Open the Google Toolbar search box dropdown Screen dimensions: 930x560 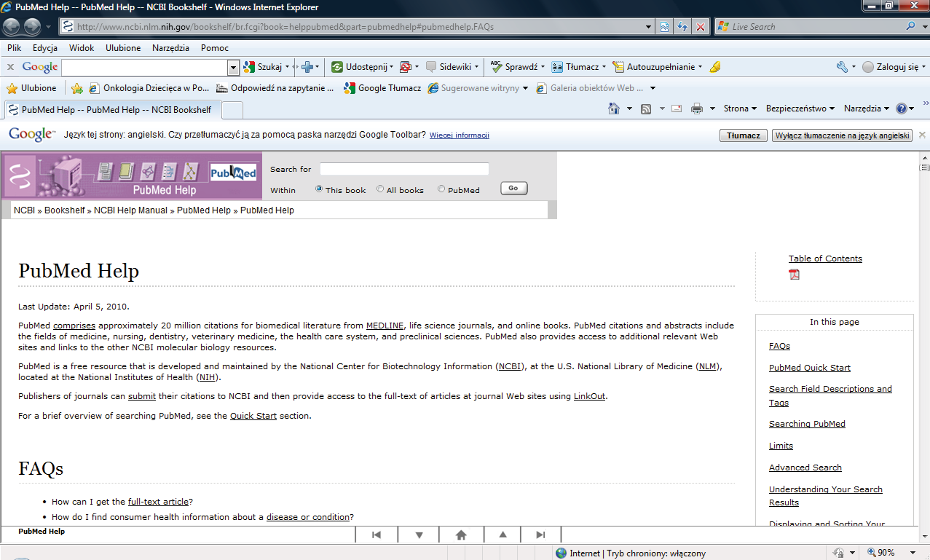tap(233, 68)
